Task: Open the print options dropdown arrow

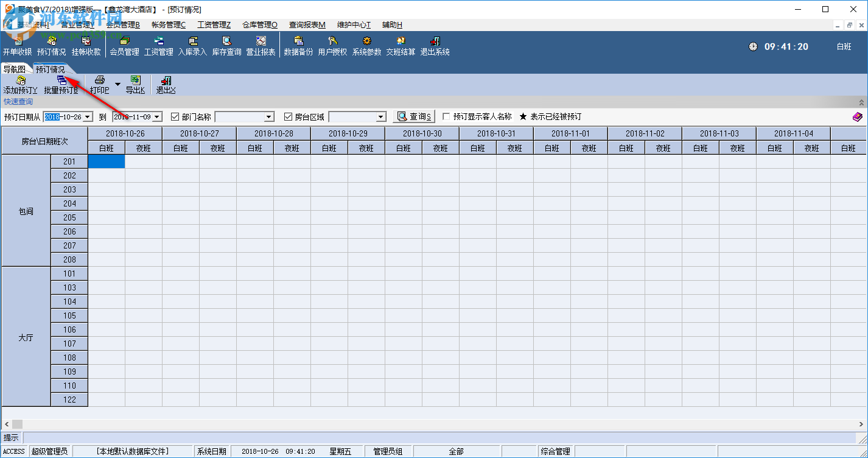Action: click(117, 84)
